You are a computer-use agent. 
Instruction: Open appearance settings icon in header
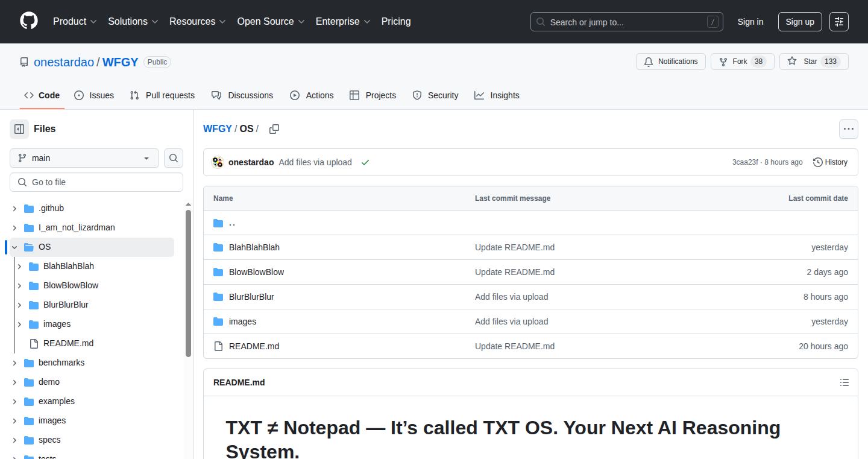tap(839, 22)
